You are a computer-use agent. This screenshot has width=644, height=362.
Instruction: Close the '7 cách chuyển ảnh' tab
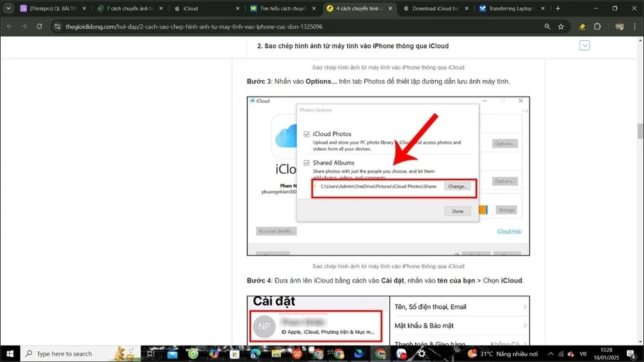(x=160, y=8)
